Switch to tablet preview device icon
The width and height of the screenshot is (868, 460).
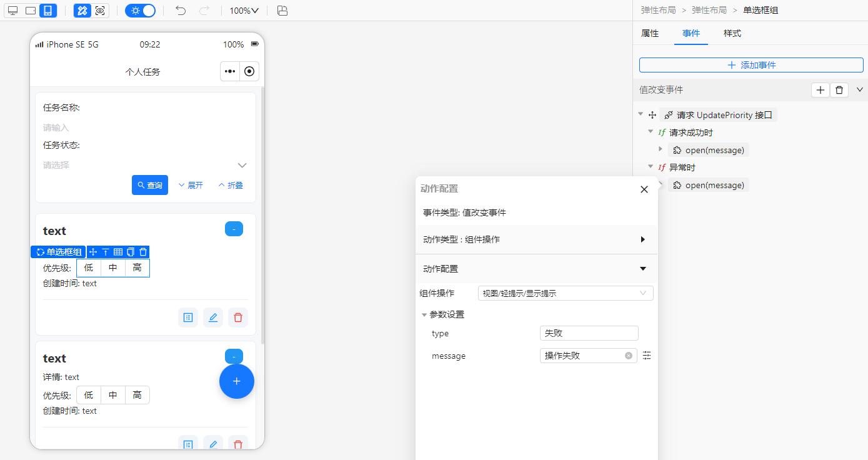[x=30, y=11]
